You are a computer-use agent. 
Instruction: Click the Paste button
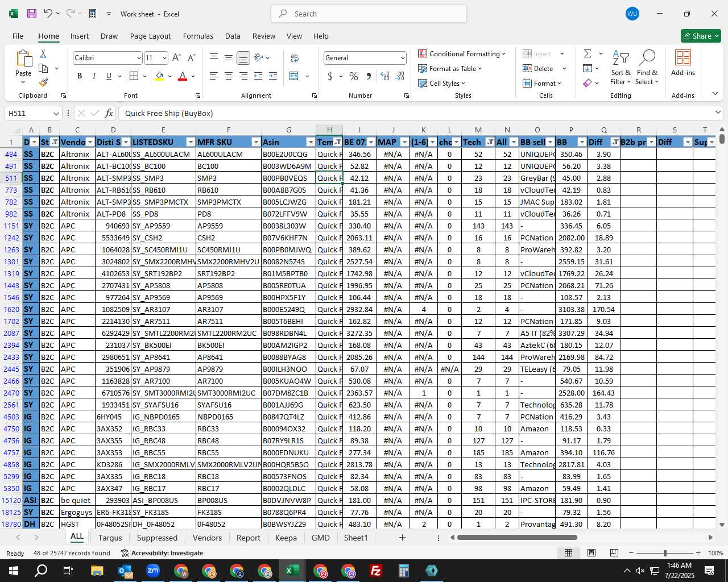[23, 67]
